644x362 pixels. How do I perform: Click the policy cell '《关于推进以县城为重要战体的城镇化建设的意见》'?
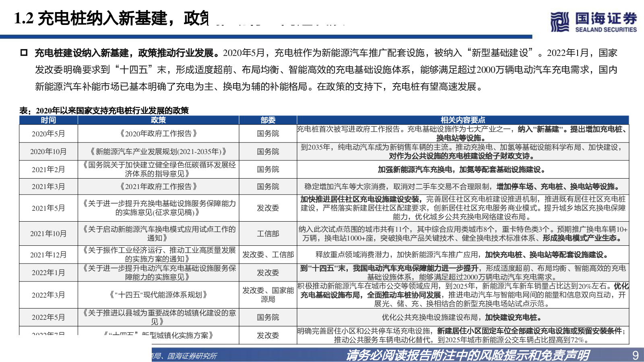coord(158,317)
